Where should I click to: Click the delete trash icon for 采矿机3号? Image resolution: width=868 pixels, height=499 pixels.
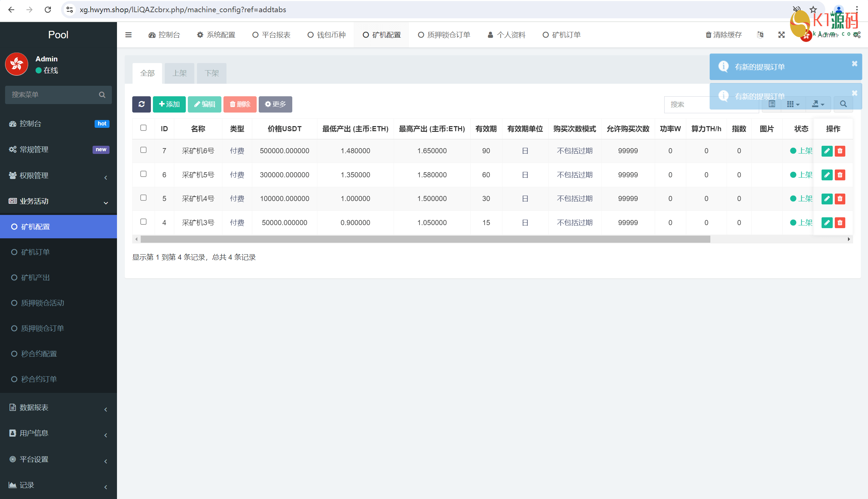[840, 223]
